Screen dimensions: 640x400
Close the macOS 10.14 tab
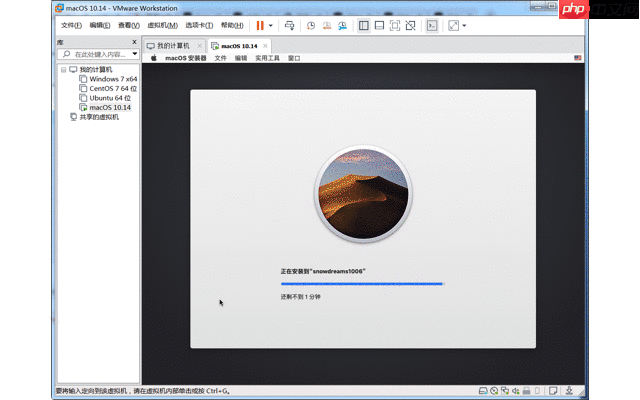point(265,46)
